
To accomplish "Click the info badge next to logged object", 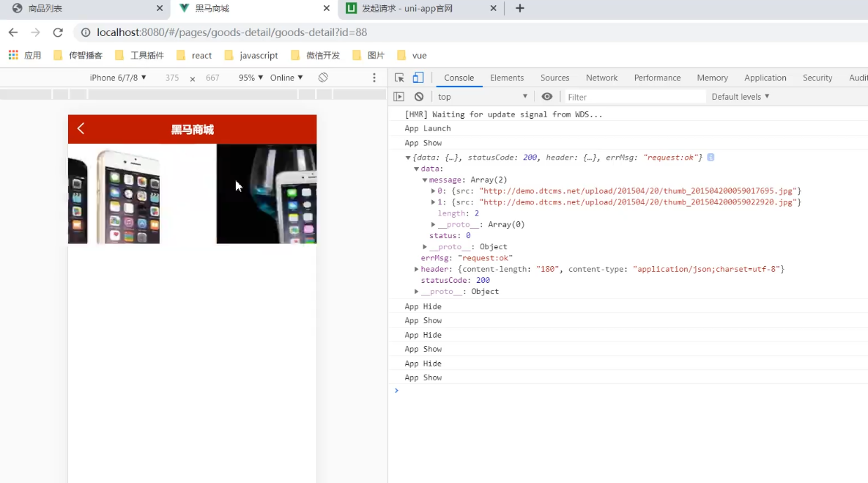I will 711,158.
